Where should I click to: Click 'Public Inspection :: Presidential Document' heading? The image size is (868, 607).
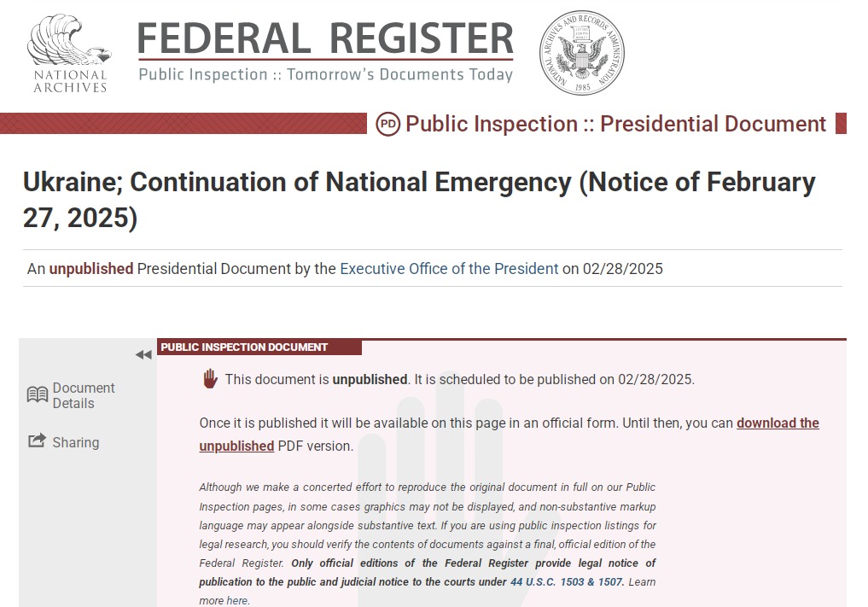pos(615,124)
